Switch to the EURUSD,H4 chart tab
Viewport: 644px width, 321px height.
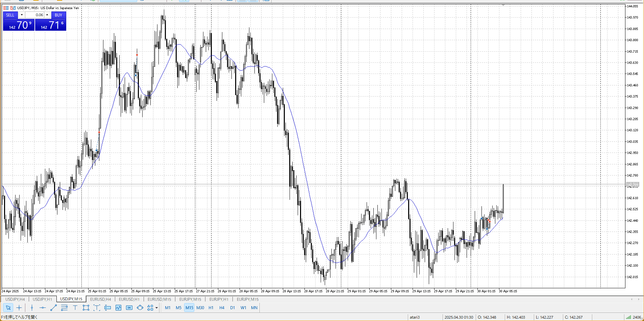(x=100, y=299)
